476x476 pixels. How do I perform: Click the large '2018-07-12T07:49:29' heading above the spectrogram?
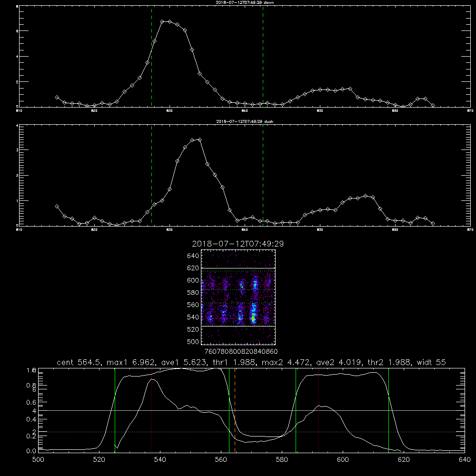[238, 244]
